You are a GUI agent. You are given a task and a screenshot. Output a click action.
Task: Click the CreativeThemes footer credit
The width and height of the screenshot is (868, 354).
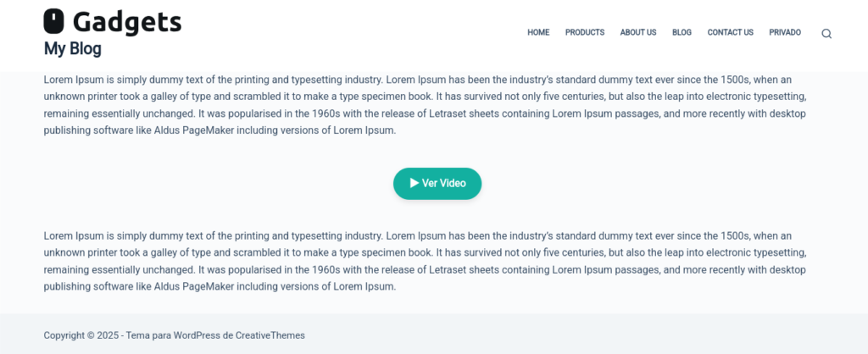click(x=270, y=335)
